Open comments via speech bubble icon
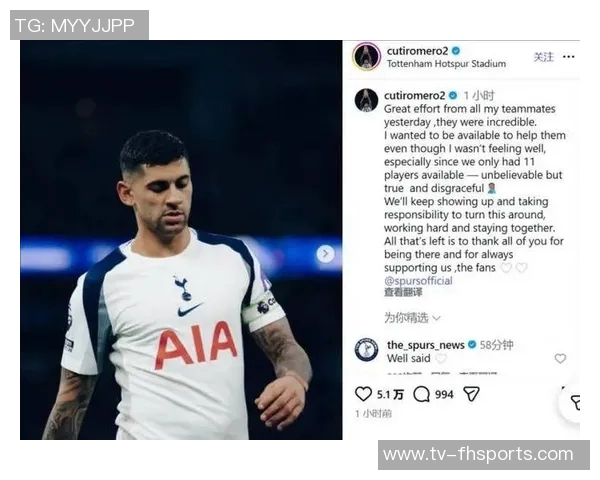The height and width of the screenshot is (480, 600). point(421,394)
